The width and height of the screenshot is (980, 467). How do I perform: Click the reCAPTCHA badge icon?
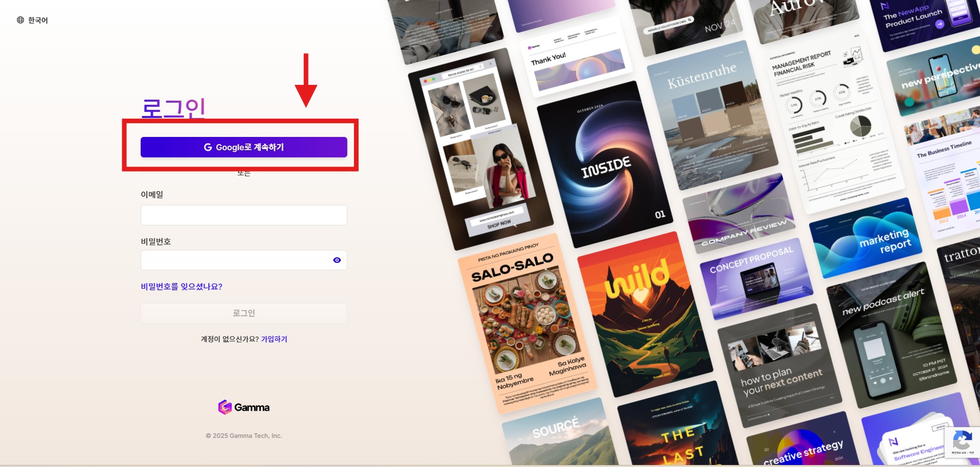pos(962,442)
